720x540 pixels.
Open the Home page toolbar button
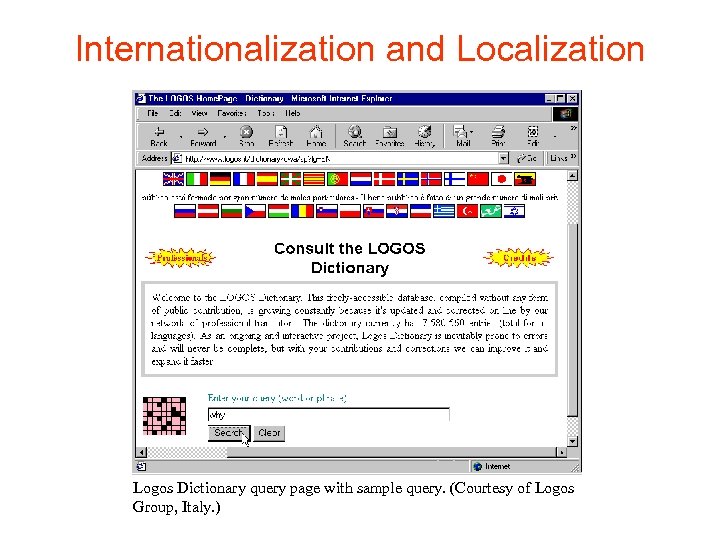(x=316, y=136)
